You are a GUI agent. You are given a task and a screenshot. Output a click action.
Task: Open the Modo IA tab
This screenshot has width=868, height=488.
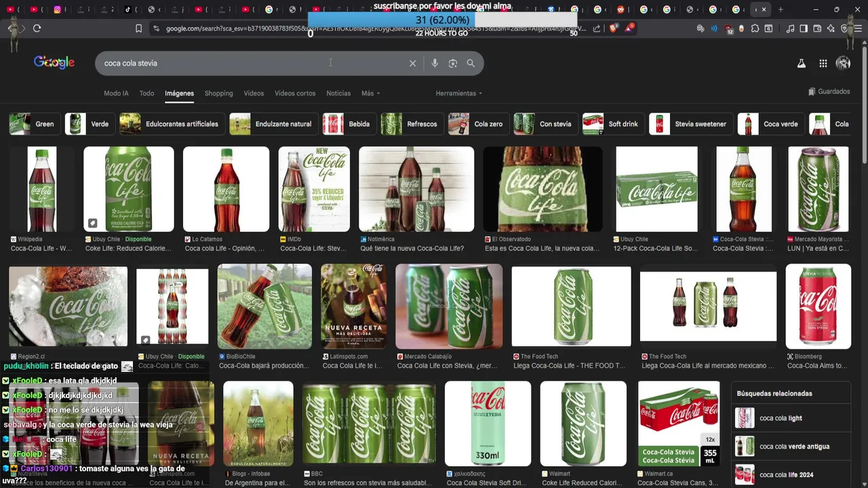tap(116, 94)
